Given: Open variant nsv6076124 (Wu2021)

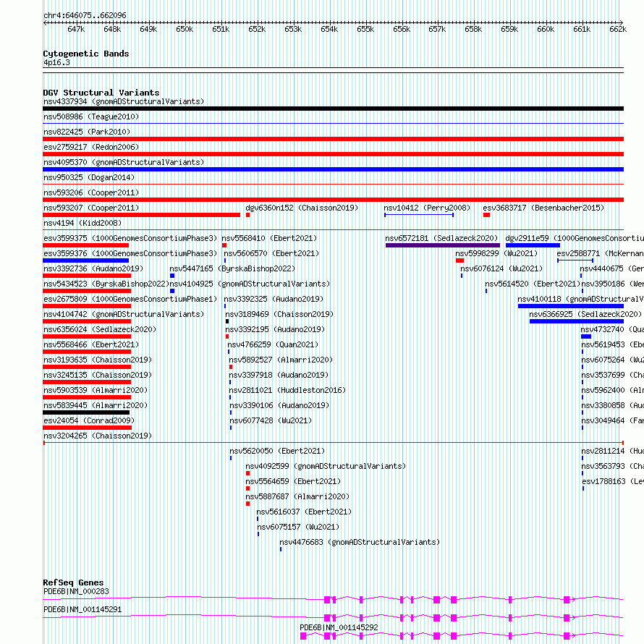Looking at the screenshot, I should click(x=501, y=268).
